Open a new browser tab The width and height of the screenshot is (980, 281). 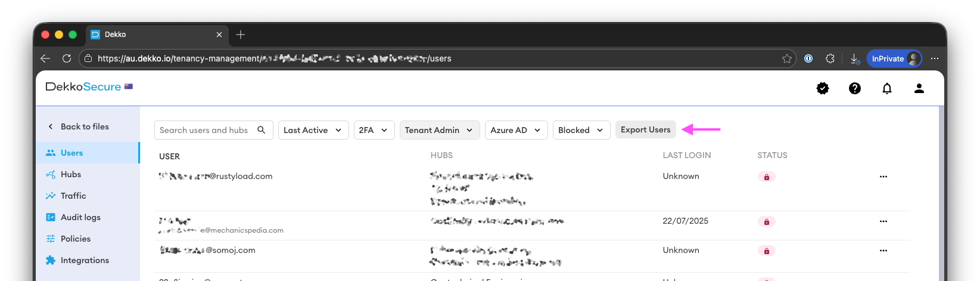[x=241, y=35]
